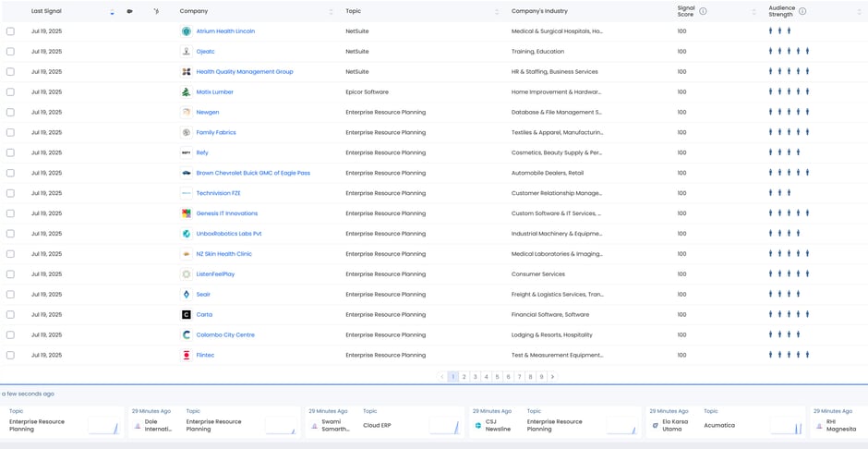Select the Atrium Health Lincoln row checkbox
868x449 pixels.
click(10, 31)
